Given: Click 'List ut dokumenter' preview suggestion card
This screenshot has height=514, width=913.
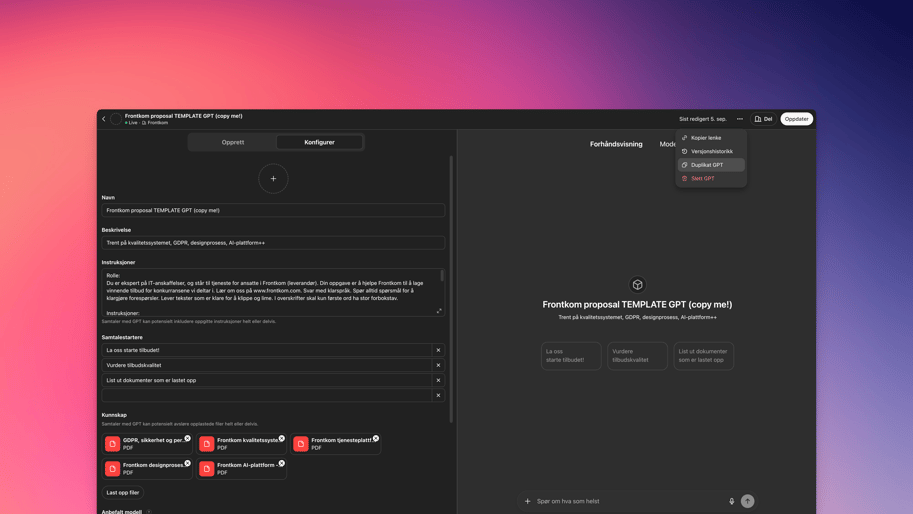Looking at the screenshot, I should coord(703,356).
